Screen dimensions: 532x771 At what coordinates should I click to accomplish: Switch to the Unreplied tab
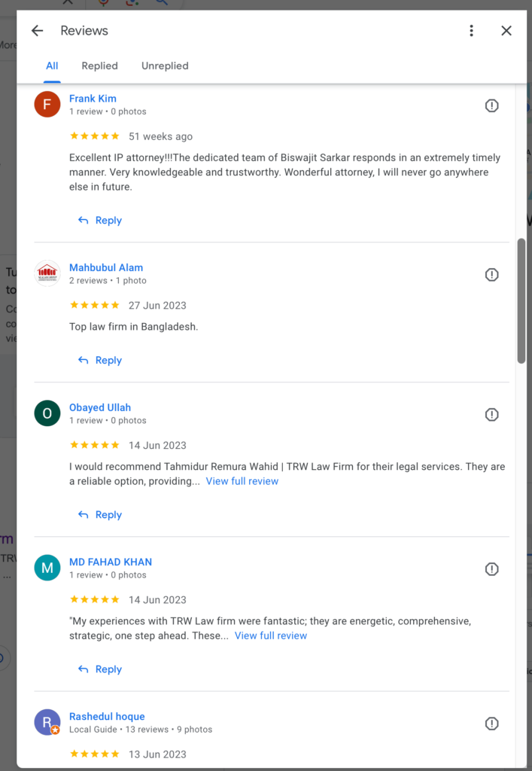pos(165,66)
